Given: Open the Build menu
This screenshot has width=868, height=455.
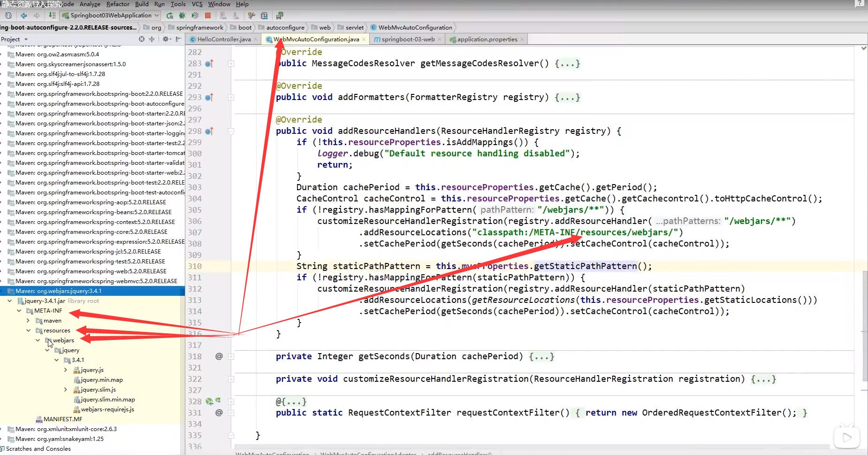Looking at the screenshot, I should [142, 4].
